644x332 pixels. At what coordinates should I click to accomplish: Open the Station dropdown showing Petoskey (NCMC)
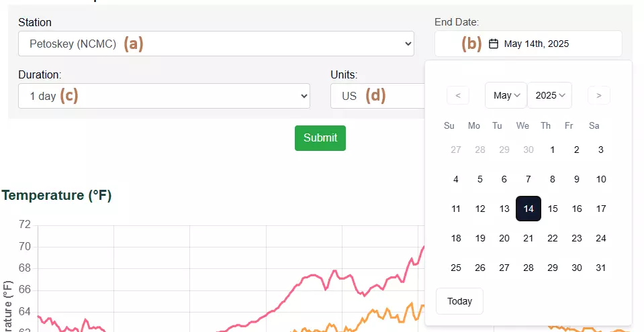tap(216, 44)
